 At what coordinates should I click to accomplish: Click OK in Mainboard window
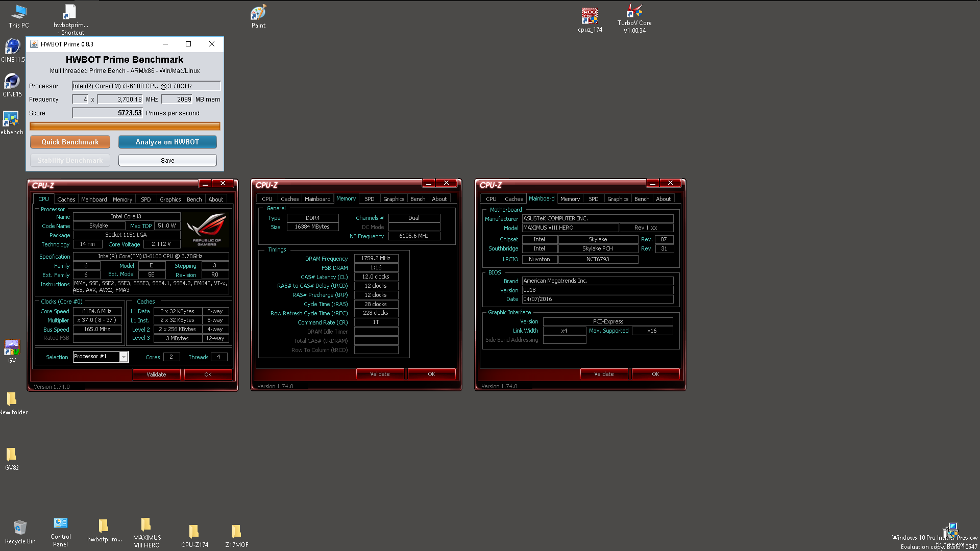[x=655, y=374]
